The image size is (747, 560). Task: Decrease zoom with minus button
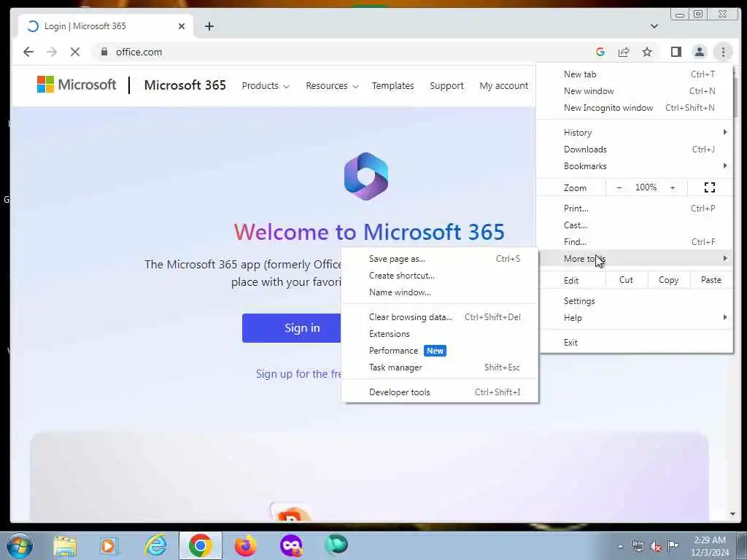[619, 187]
